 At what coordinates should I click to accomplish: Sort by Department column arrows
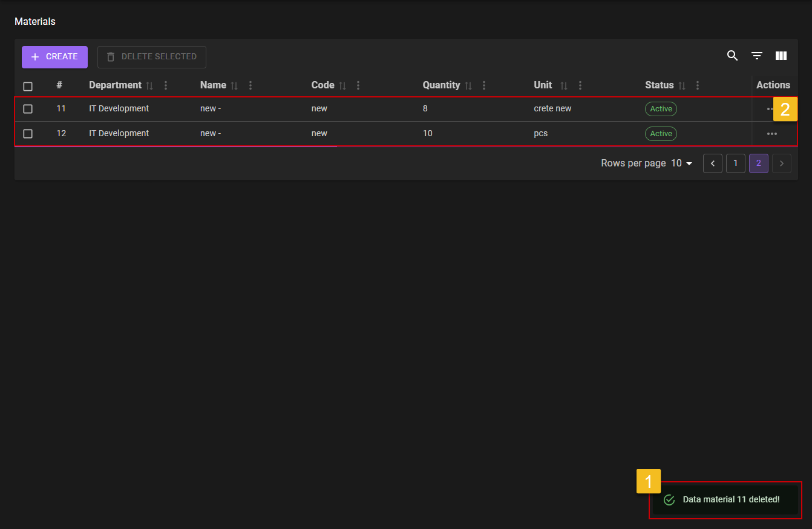[149, 86]
